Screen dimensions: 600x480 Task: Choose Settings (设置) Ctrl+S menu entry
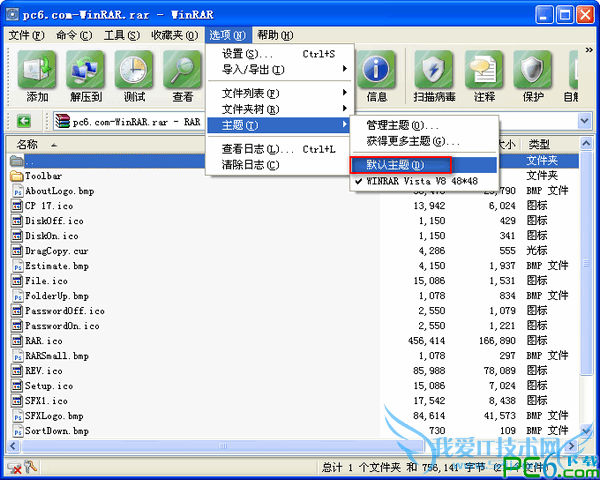279,54
